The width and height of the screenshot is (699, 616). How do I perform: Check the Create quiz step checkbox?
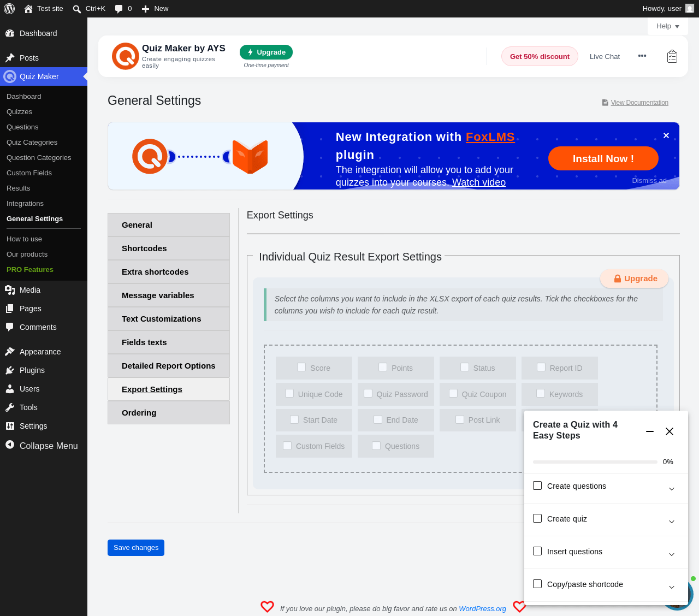[x=537, y=518]
